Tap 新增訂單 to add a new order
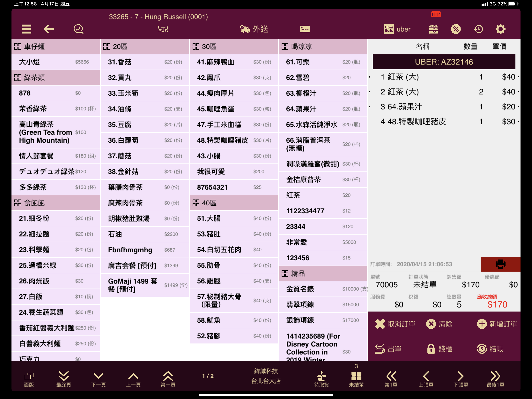Image resolution: width=532 pixels, height=399 pixels. tap(497, 324)
